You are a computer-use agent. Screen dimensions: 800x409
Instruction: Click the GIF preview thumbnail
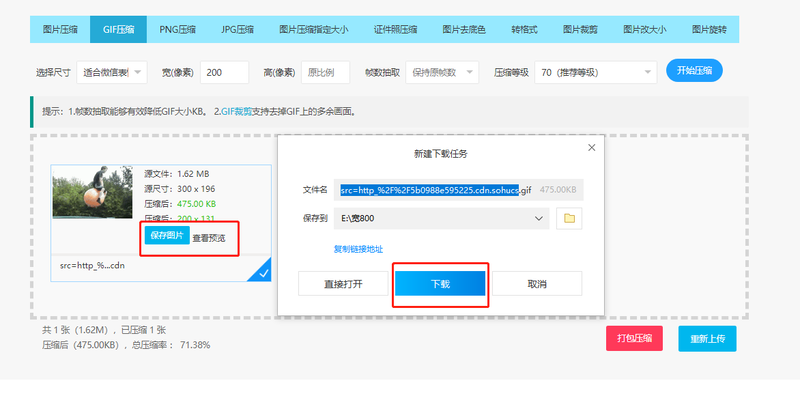pyautogui.click(x=92, y=192)
